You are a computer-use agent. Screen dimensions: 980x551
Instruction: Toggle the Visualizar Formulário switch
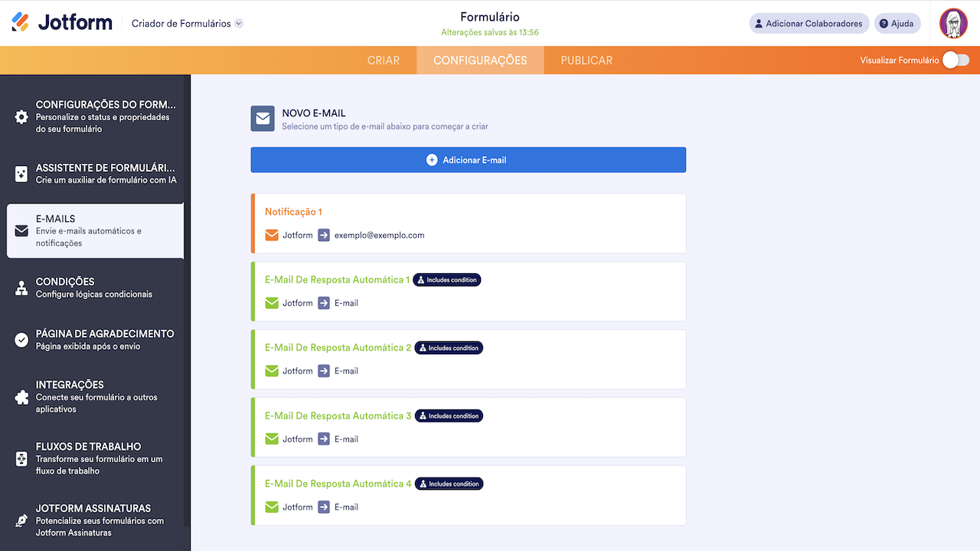tap(955, 60)
